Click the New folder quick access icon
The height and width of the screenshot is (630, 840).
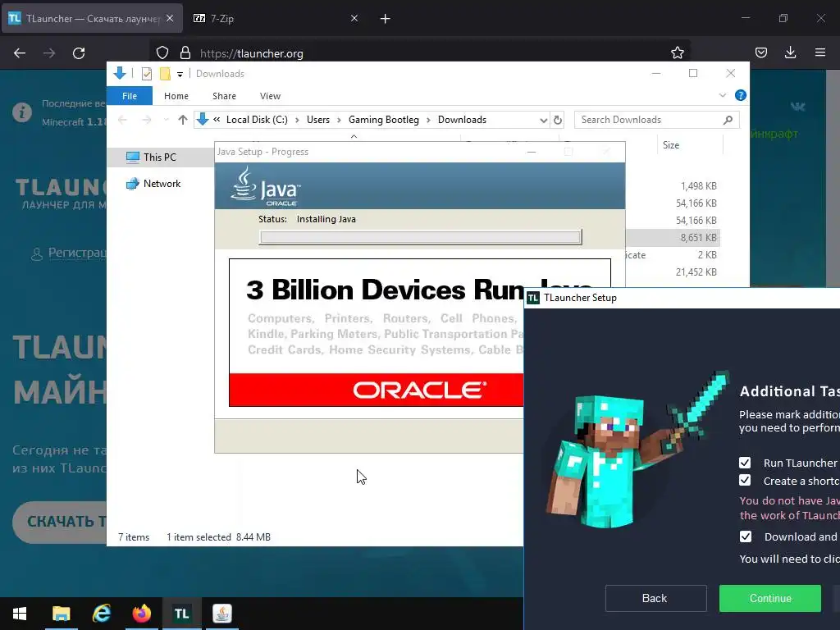tap(165, 74)
